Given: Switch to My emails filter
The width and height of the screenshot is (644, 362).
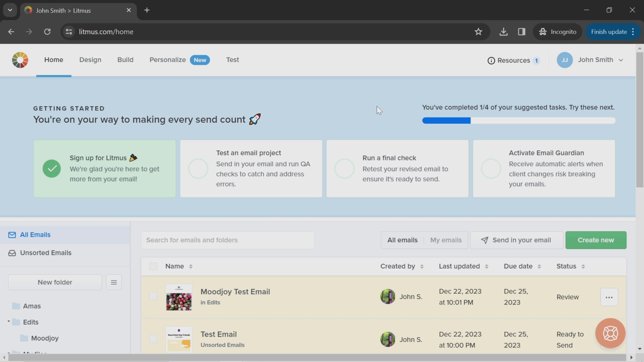Looking at the screenshot, I should pyautogui.click(x=446, y=240).
